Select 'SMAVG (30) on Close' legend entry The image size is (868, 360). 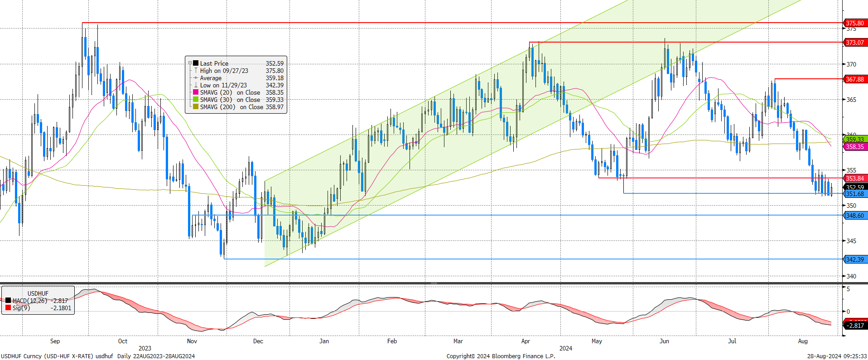(230, 100)
